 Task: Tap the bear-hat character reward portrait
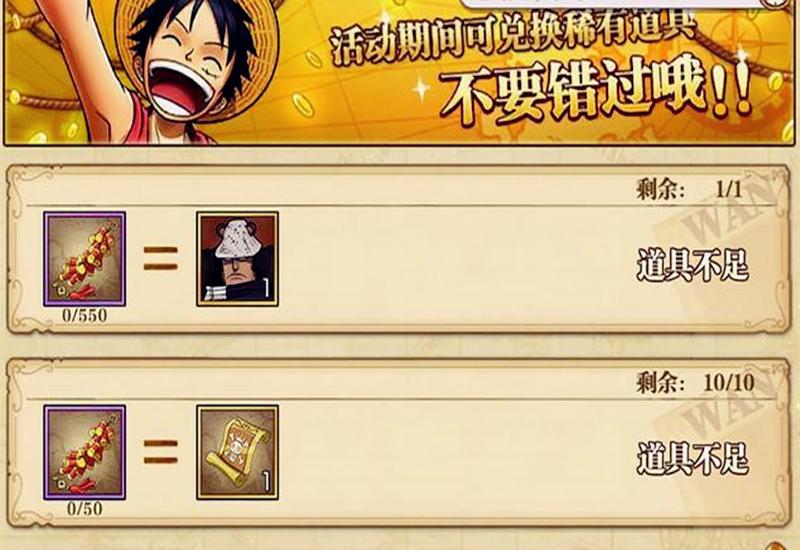(237, 259)
